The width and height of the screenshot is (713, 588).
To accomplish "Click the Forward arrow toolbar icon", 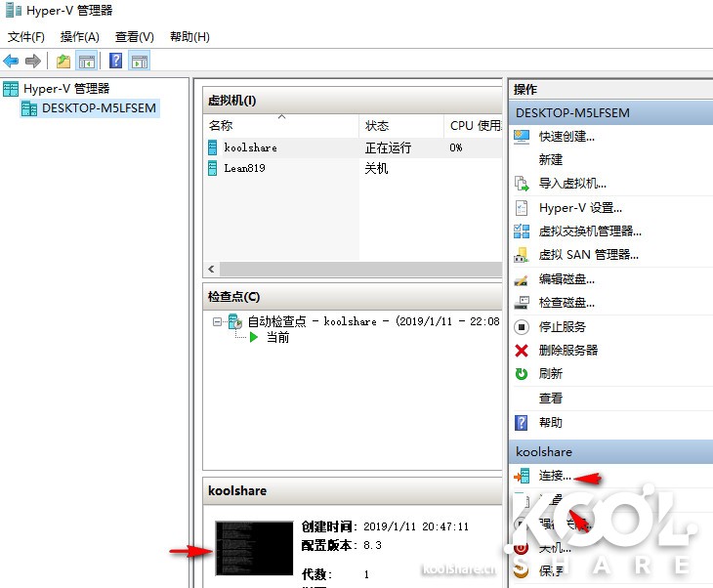I will (x=33, y=61).
